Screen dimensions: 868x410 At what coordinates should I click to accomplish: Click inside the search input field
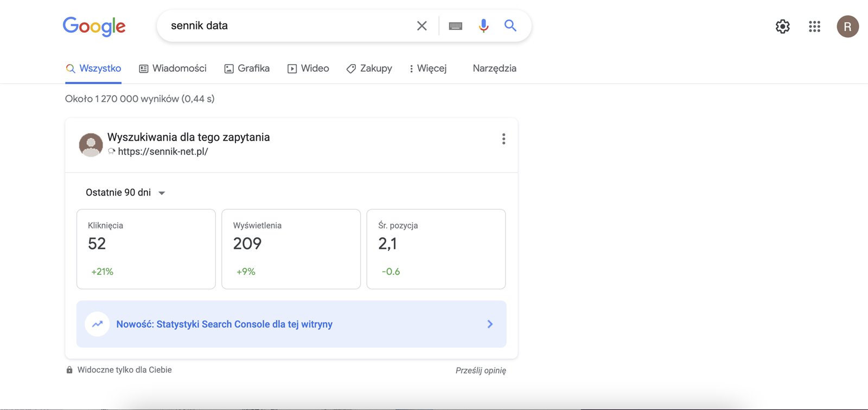[x=288, y=26]
